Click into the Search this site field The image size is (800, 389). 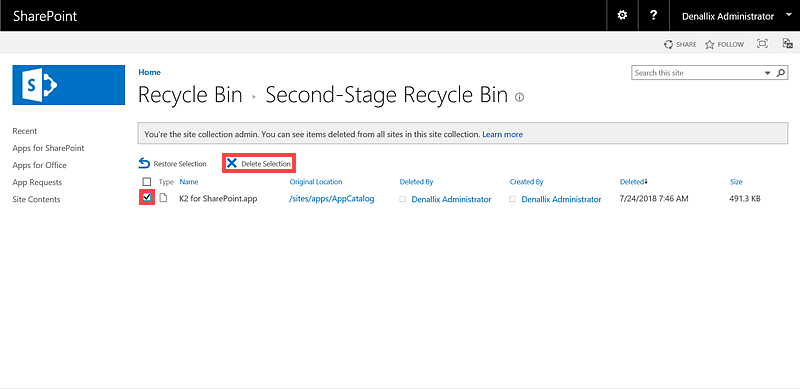[697, 73]
